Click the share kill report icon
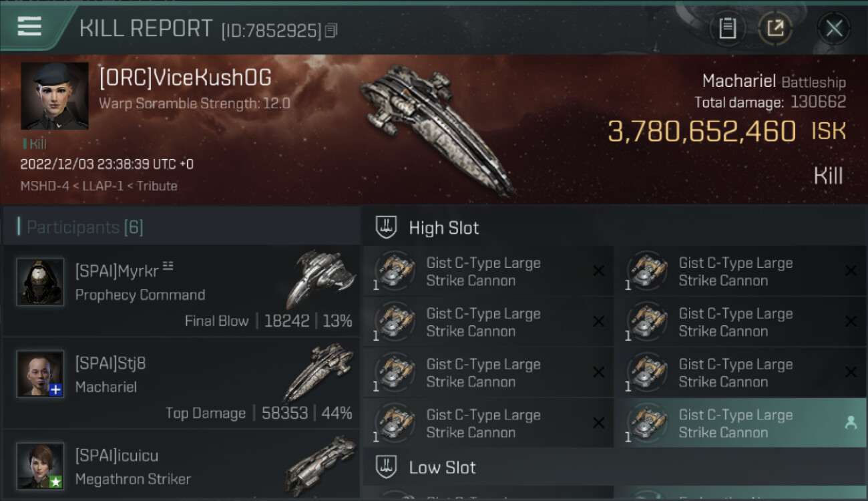The height and width of the screenshot is (501, 868). [775, 28]
